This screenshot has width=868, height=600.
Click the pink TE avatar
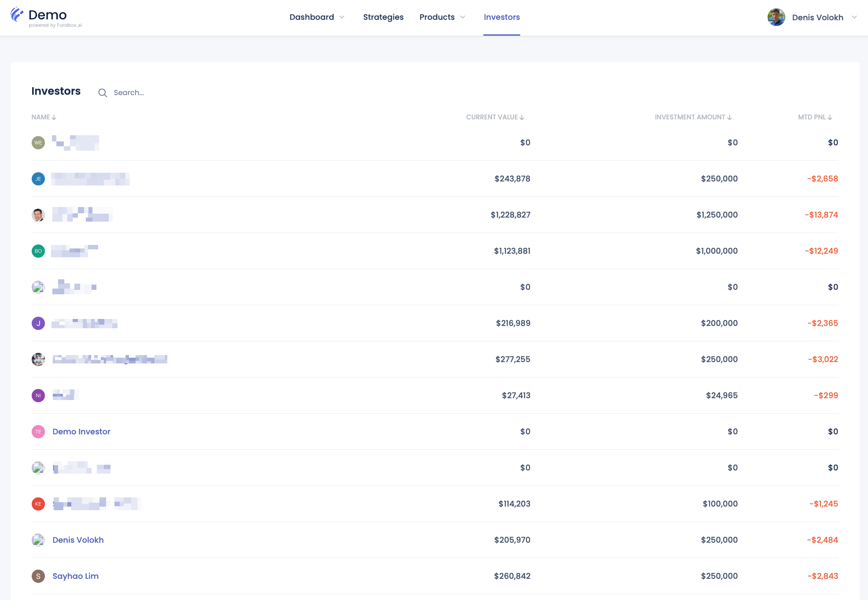38,432
